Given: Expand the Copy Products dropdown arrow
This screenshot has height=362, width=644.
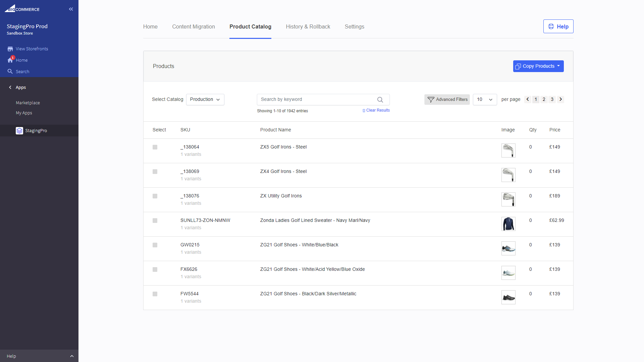Looking at the screenshot, I should (x=558, y=66).
